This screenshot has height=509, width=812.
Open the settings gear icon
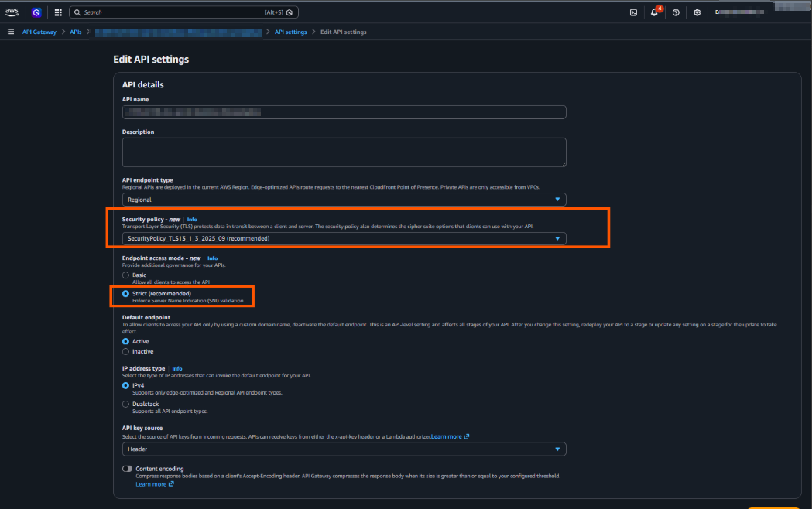697,12
